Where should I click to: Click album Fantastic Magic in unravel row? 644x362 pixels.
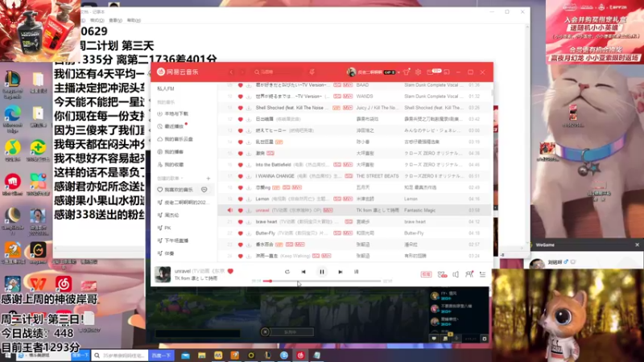click(x=419, y=210)
